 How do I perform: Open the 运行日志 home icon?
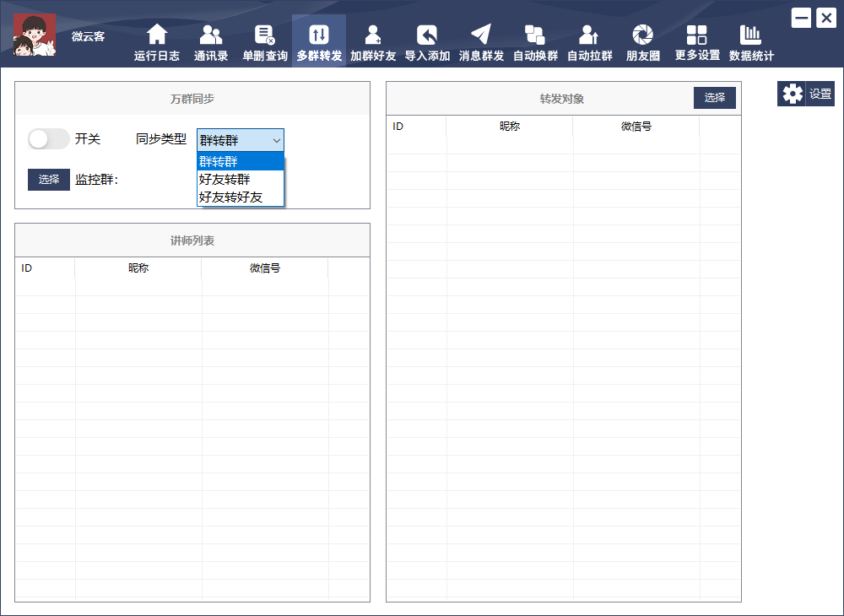157,35
